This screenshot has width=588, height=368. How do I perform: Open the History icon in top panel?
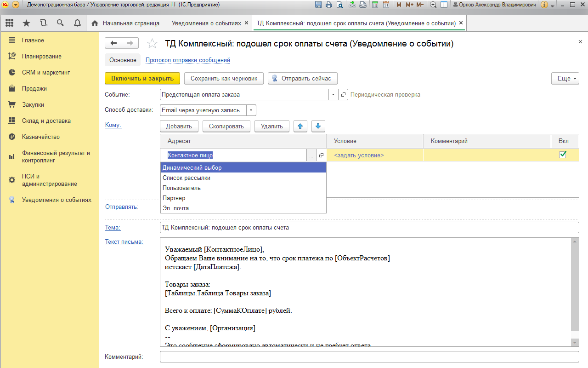pos(44,23)
